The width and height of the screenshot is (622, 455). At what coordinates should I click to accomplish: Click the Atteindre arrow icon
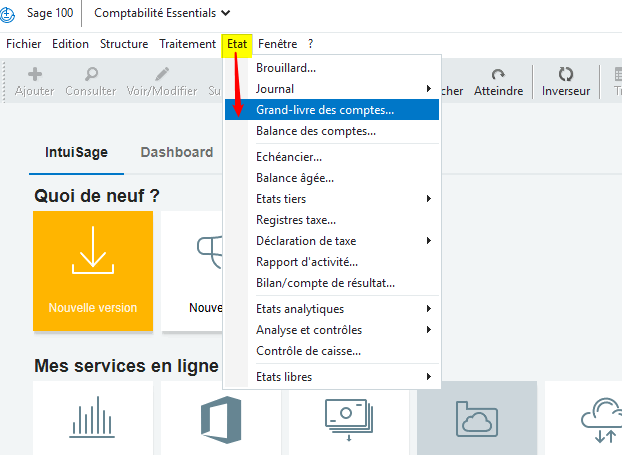[498, 75]
